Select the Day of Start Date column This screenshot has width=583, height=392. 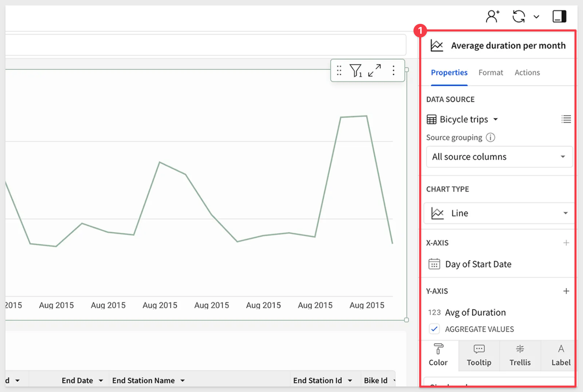478,264
